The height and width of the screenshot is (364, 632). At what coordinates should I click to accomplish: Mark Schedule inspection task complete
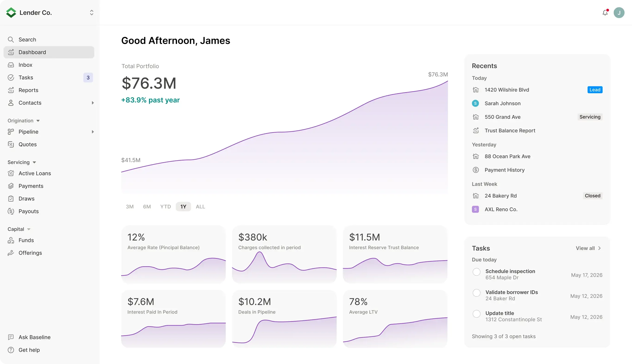[x=477, y=272]
